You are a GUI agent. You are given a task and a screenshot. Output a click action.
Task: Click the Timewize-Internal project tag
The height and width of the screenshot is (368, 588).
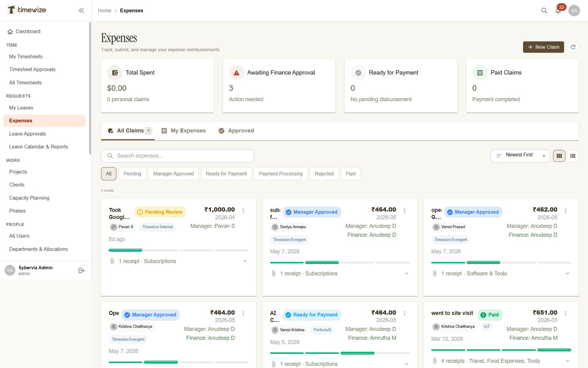point(158,227)
